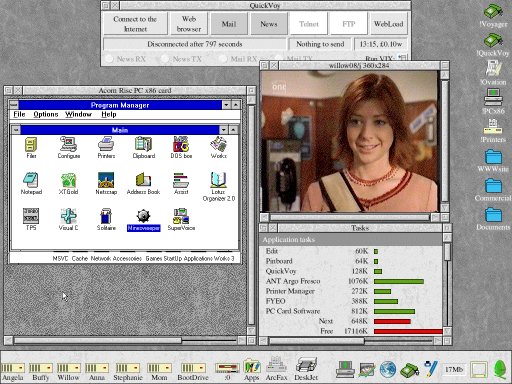
Task: Select the News RX radio button
Action: tap(109, 59)
